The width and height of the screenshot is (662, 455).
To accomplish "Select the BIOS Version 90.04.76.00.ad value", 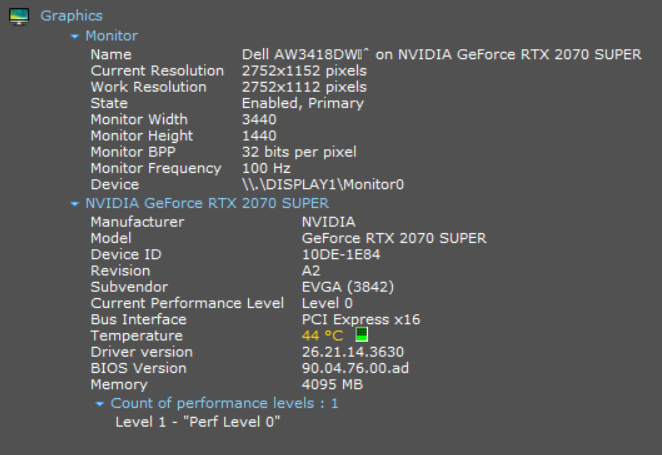I will point(355,368).
